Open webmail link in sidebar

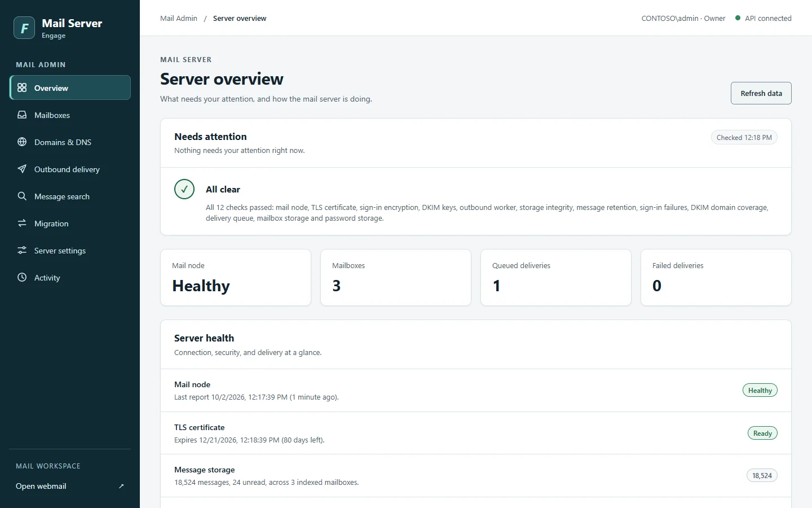(70, 486)
